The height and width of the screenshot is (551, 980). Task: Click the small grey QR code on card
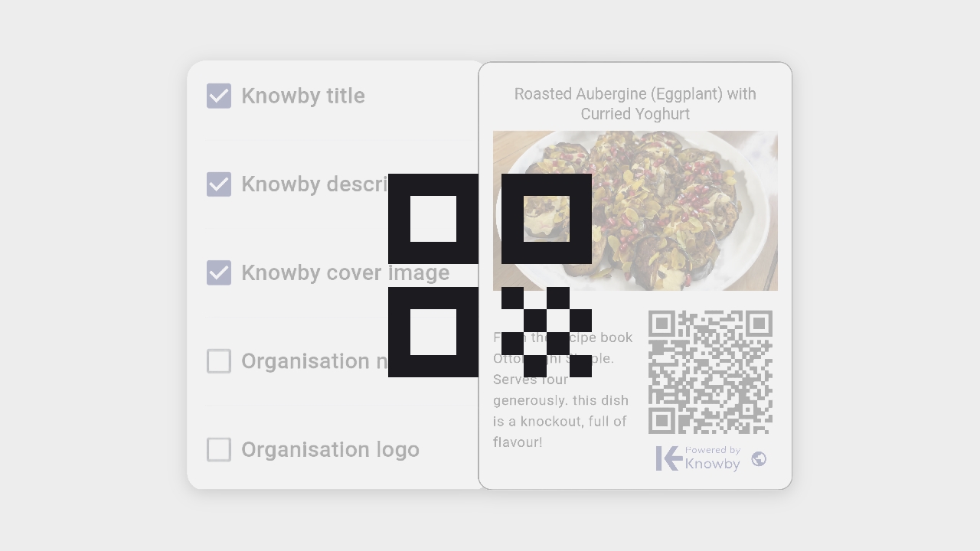click(x=710, y=372)
